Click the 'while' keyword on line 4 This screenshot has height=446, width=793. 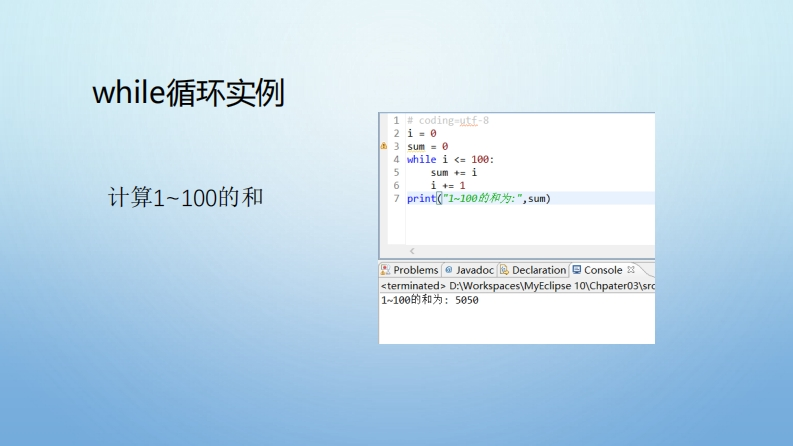[421, 159]
